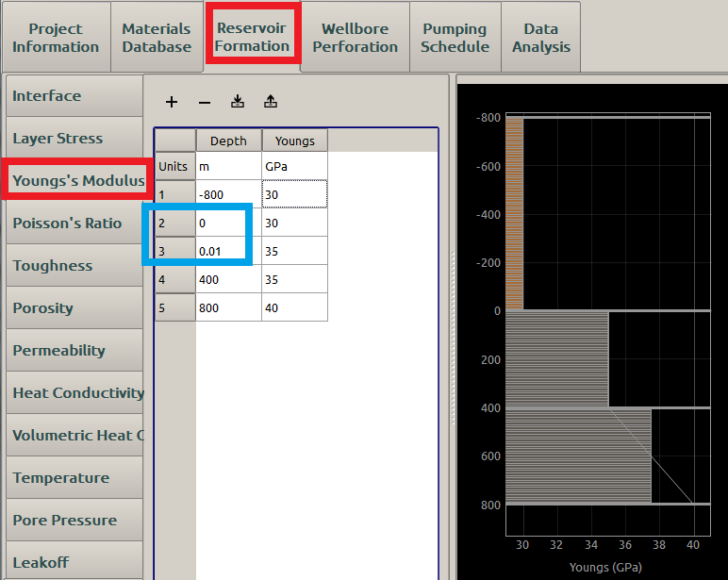Viewport: 728px width, 580px height.
Task: Click depth cell with value 800
Action: 228,307
